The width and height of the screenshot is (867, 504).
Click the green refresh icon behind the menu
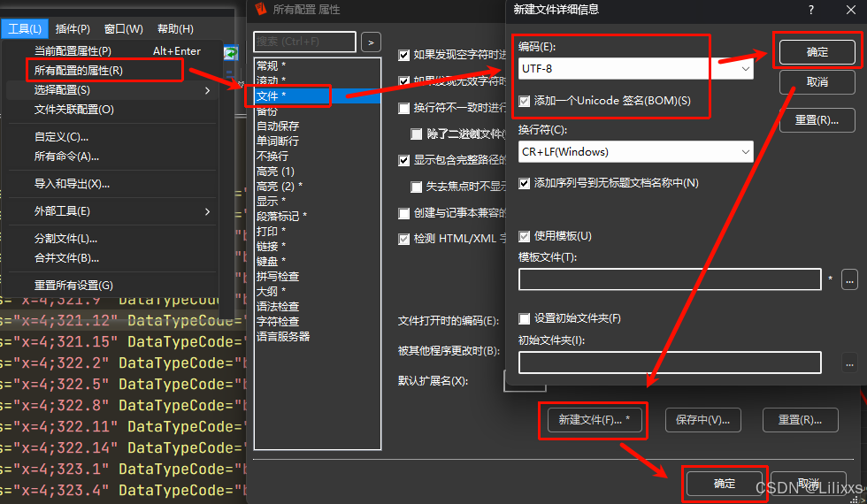pos(231,53)
